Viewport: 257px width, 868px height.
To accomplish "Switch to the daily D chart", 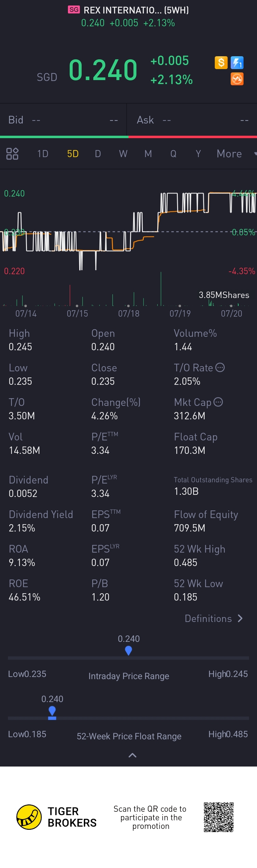I will coord(98,154).
